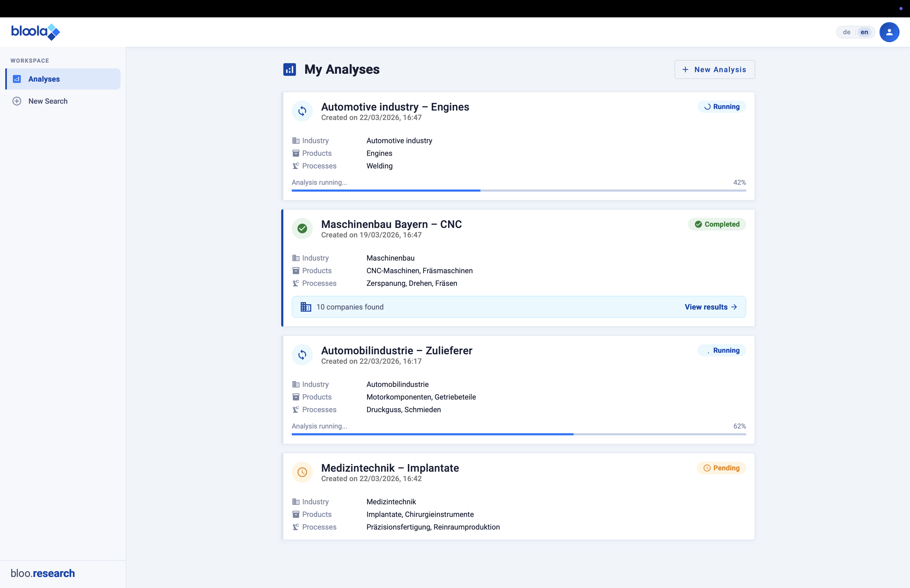Screen dimensions: 910x588
Task: Switch language to German with de toggle
Action: (x=846, y=32)
